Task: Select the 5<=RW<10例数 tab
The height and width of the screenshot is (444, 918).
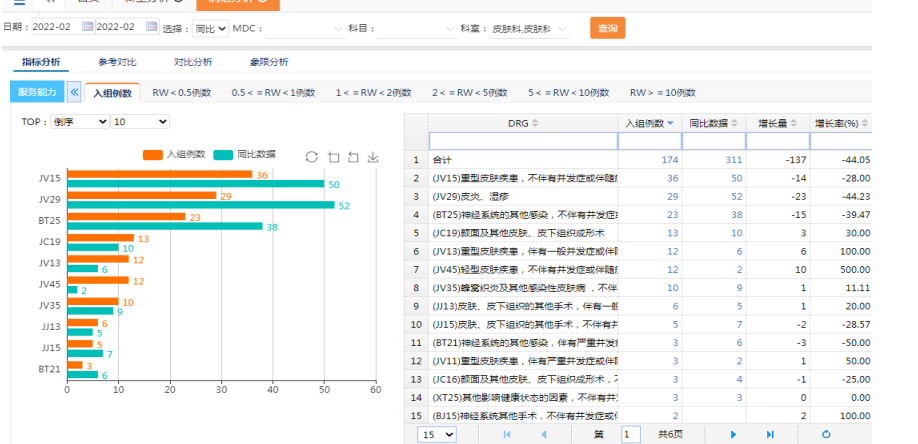Action: 568,93
